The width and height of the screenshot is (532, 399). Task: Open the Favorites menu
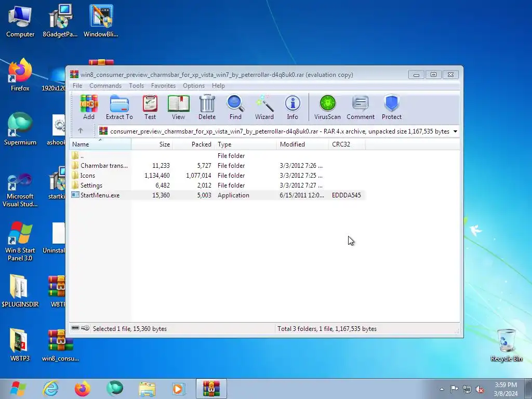[x=164, y=86]
